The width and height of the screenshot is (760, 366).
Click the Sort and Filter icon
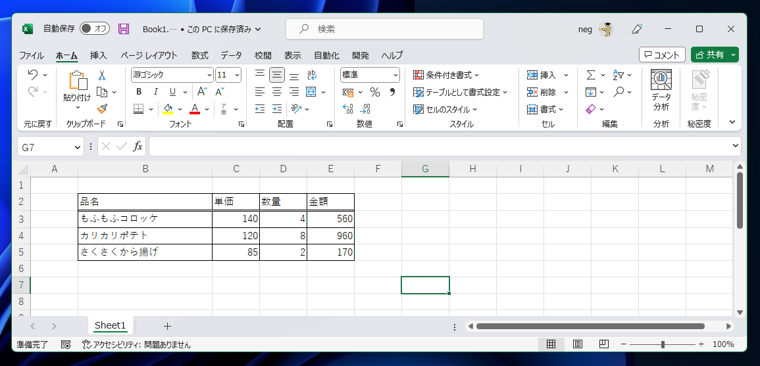click(618, 75)
